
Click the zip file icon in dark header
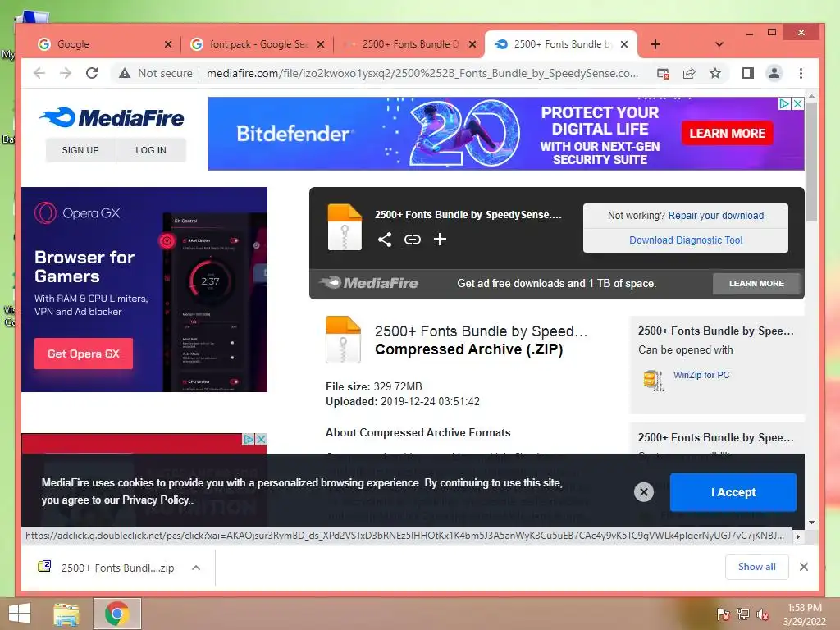[x=345, y=226]
